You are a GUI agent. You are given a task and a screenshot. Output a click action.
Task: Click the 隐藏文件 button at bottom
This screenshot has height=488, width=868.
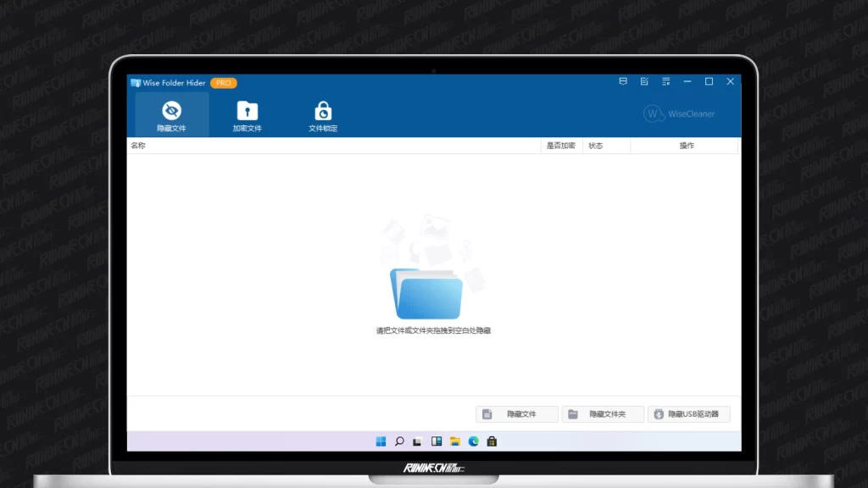click(x=517, y=414)
